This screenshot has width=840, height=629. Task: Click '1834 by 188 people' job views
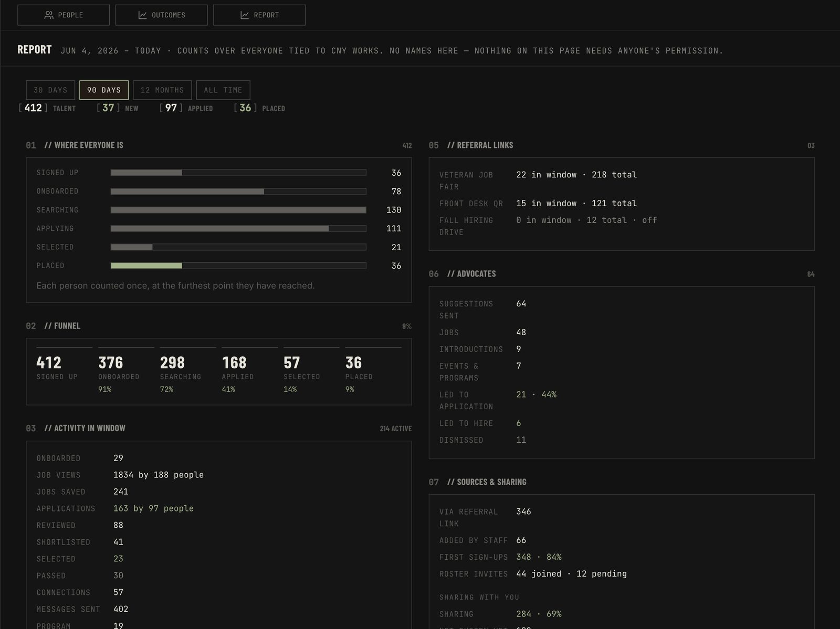[159, 475]
